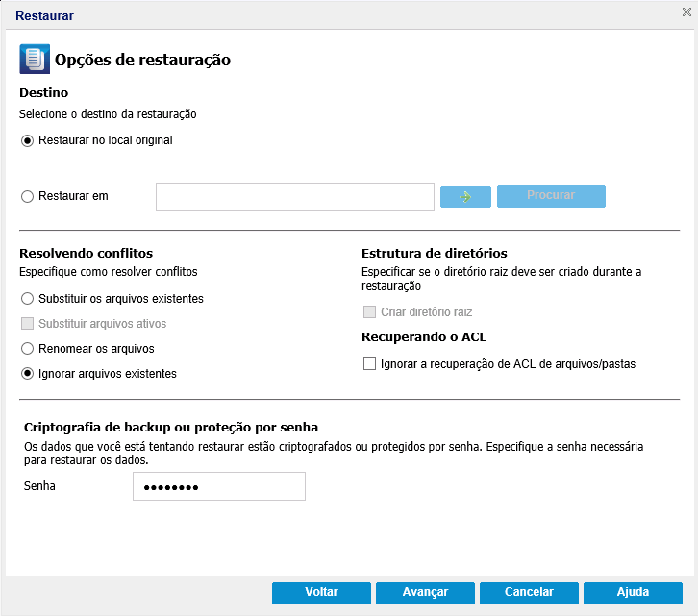The height and width of the screenshot is (616, 698).
Task: Toggle Substituir arquivos ativos checkbox
Action: pyautogui.click(x=27, y=324)
